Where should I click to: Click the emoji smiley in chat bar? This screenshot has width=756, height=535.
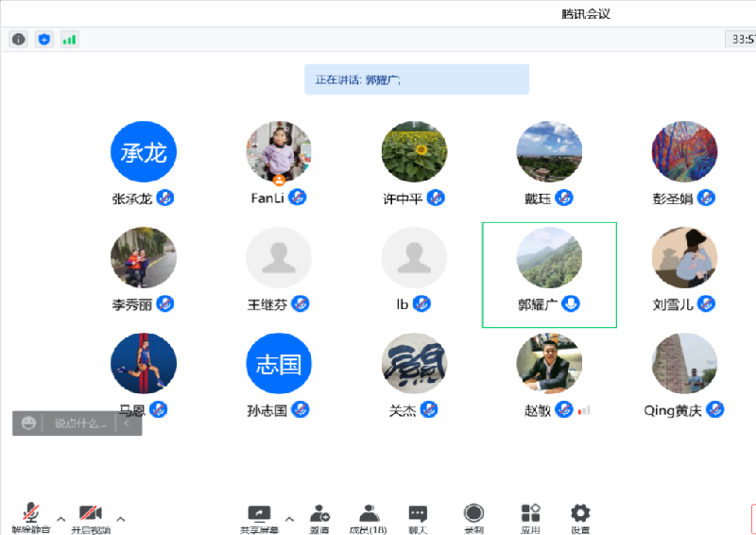(29, 423)
